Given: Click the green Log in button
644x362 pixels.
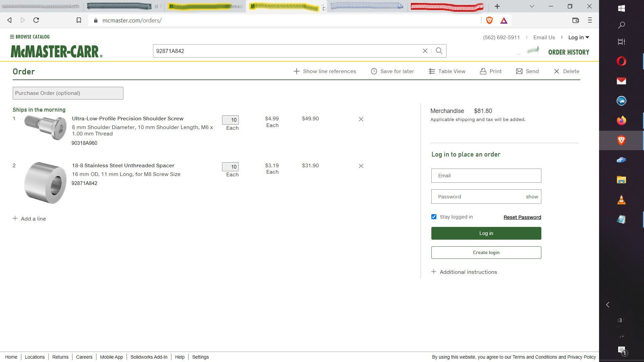Looking at the screenshot, I should pos(486,233).
